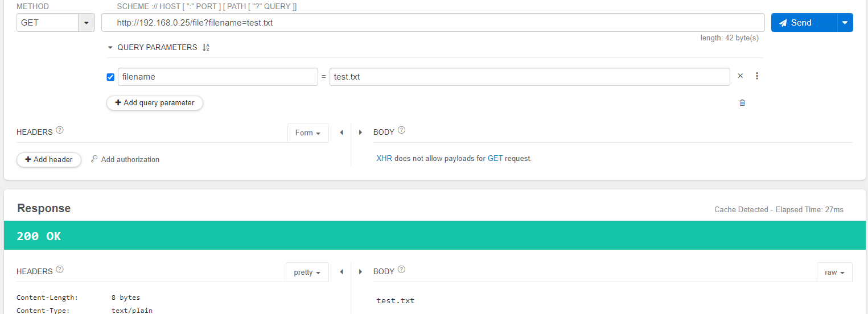Click the Add header button
Screen dimensions: 868x314
(x=49, y=160)
